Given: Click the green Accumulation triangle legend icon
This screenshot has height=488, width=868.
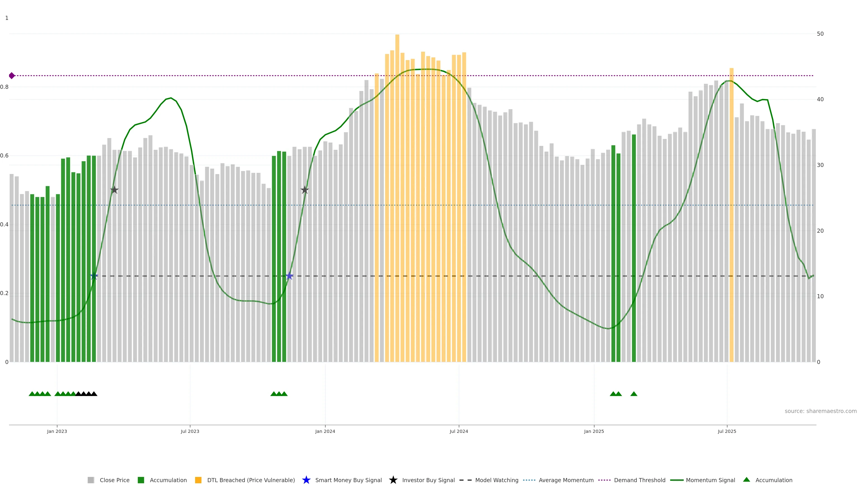Looking at the screenshot, I should click(x=746, y=480).
